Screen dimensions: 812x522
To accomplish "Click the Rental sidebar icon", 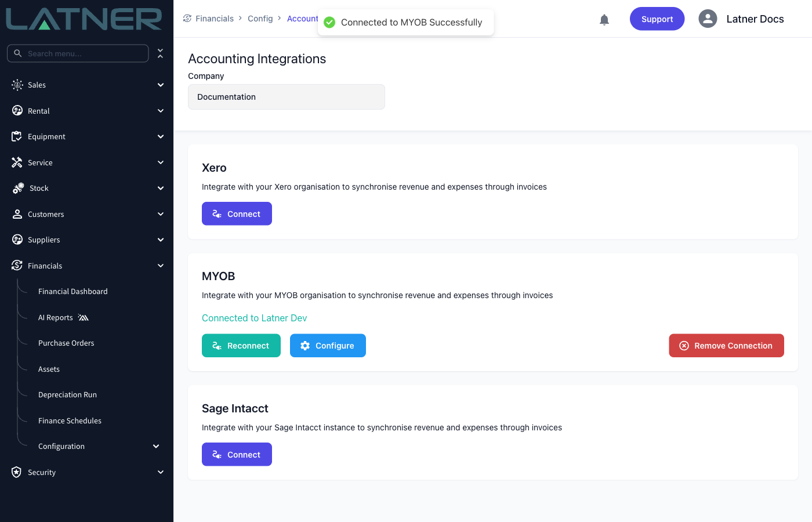I will [x=17, y=111].
